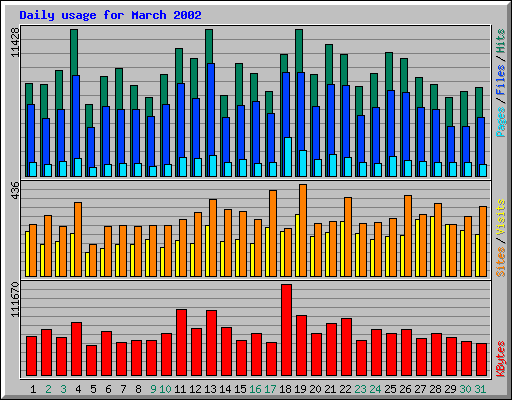Click day 6 on the x-axis
The height and width of the screenshot is (400, 512).
coord(108,389)
